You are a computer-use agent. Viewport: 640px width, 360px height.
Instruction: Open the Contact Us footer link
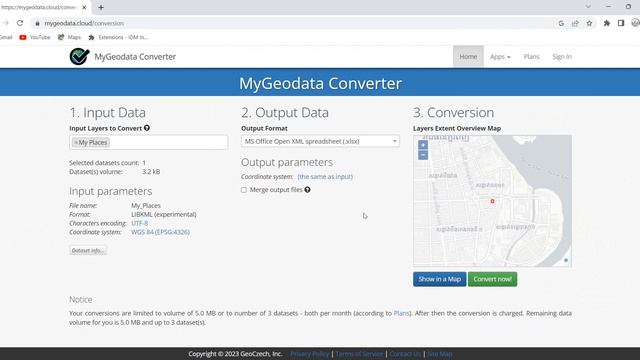coord(405,354)
